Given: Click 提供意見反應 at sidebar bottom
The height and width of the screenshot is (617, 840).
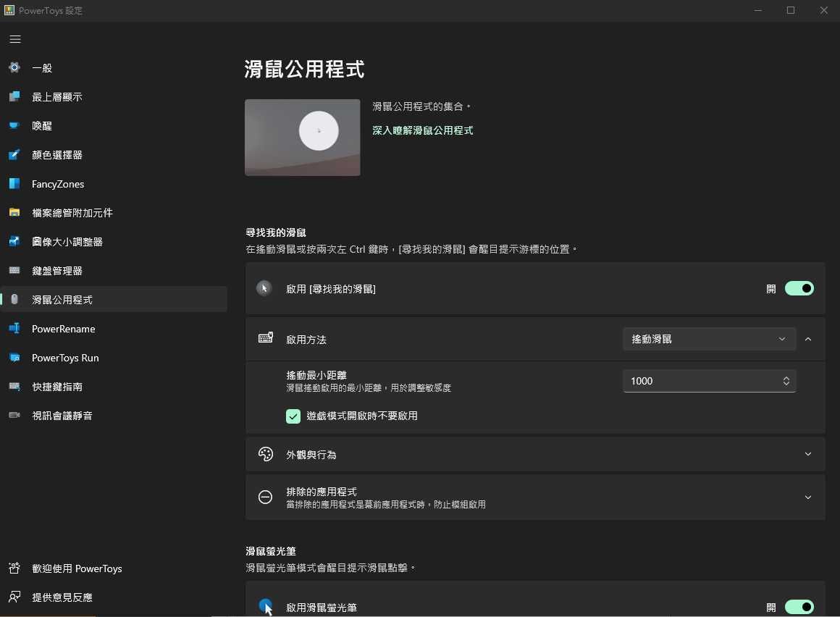Looking at the screenshot, I should 62,597.
